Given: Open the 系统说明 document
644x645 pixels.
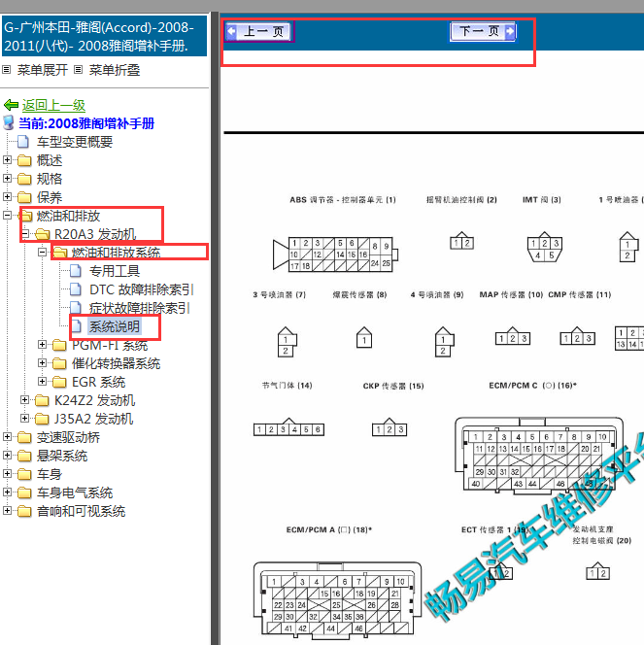Looking at the screenshot, I should click(x=115, y=326).
